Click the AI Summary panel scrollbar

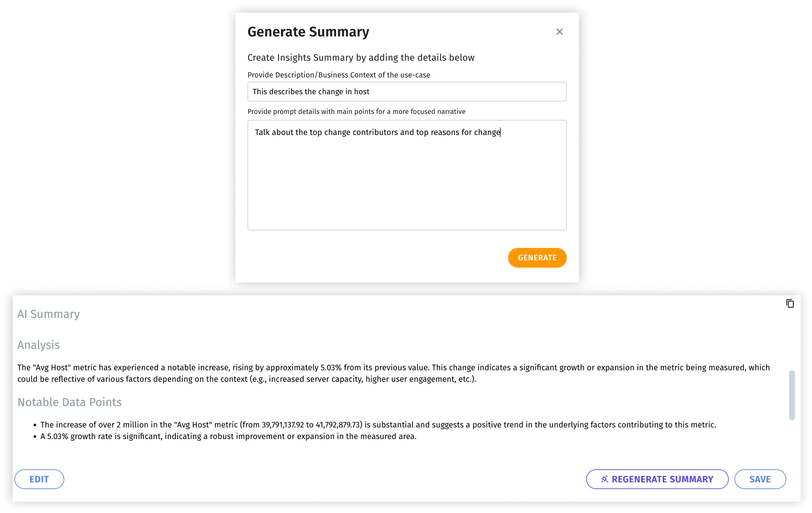click(x=792, y=395)
